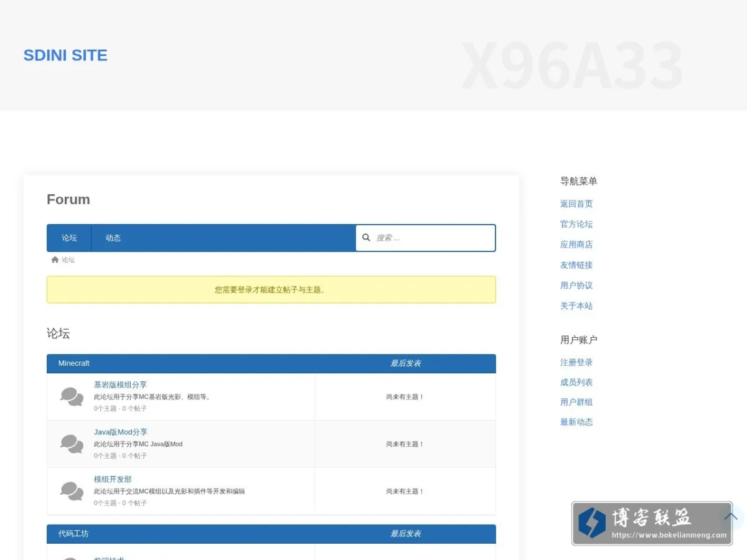Click chat bubble icon beside 模组开发部
Viewport: 747px width, 560px height.
72,491
